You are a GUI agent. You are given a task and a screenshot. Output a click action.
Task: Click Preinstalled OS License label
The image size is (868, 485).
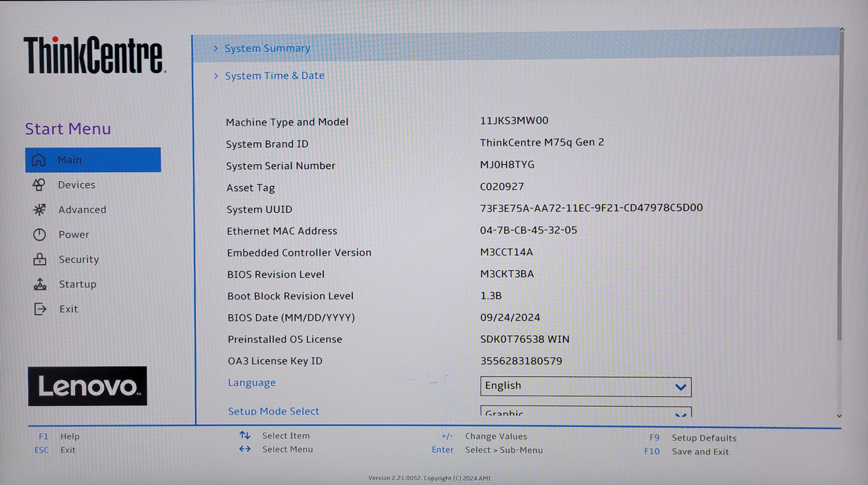[x=285, y=339]
